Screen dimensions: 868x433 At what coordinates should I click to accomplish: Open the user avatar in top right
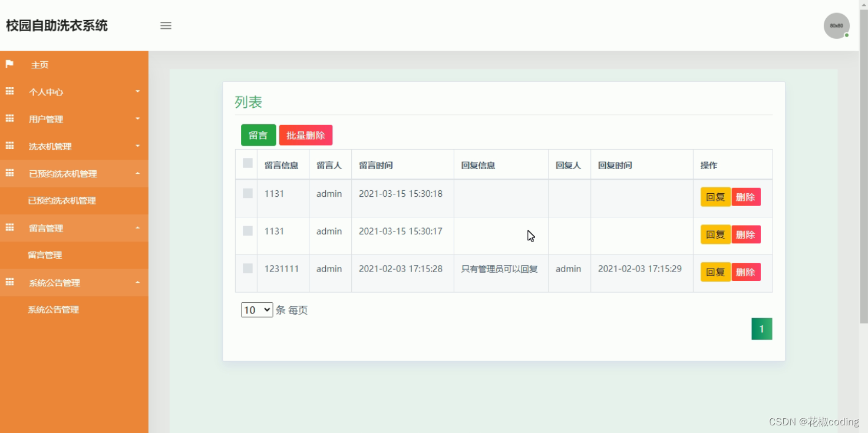836,26
